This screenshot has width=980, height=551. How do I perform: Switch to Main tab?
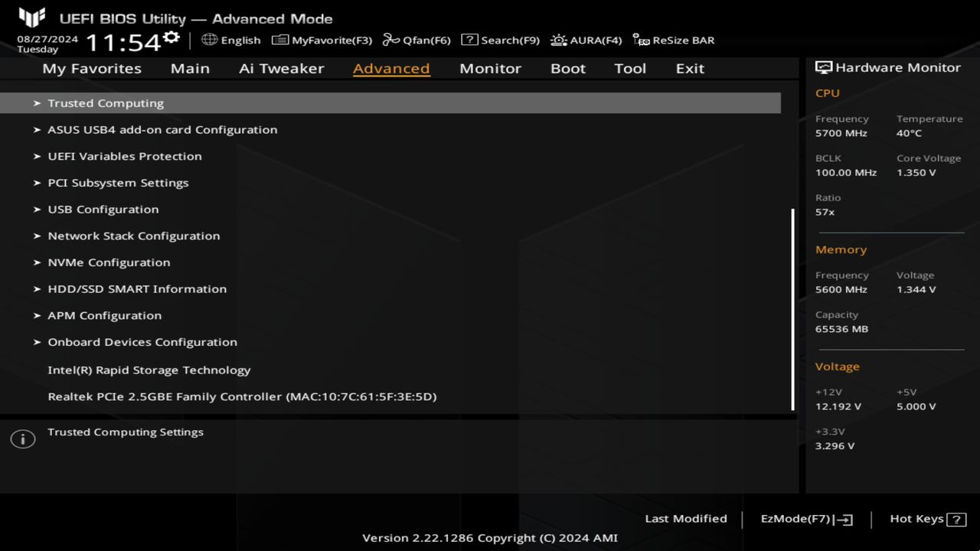(190, 68)
